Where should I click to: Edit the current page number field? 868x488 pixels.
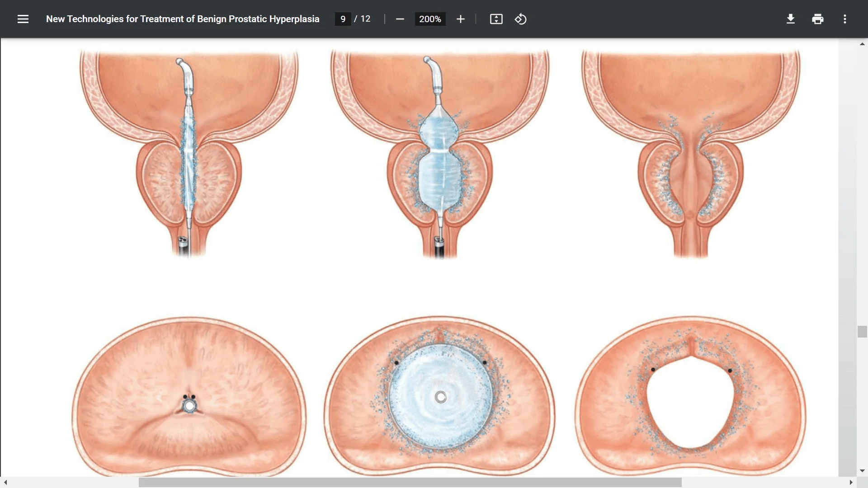point(343,19)
